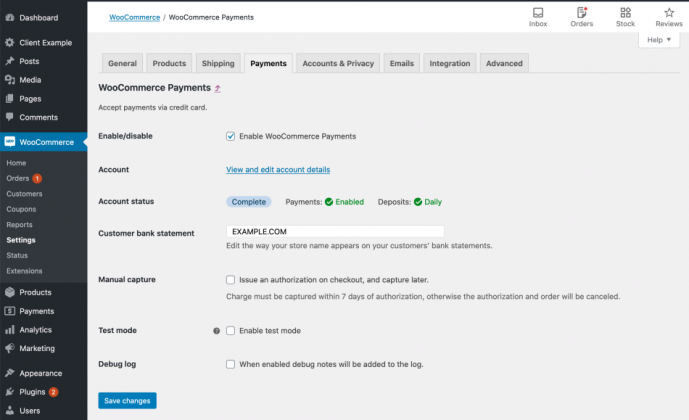
Task: Check the Enable test mode checkbox
Action: pos(230,330)
